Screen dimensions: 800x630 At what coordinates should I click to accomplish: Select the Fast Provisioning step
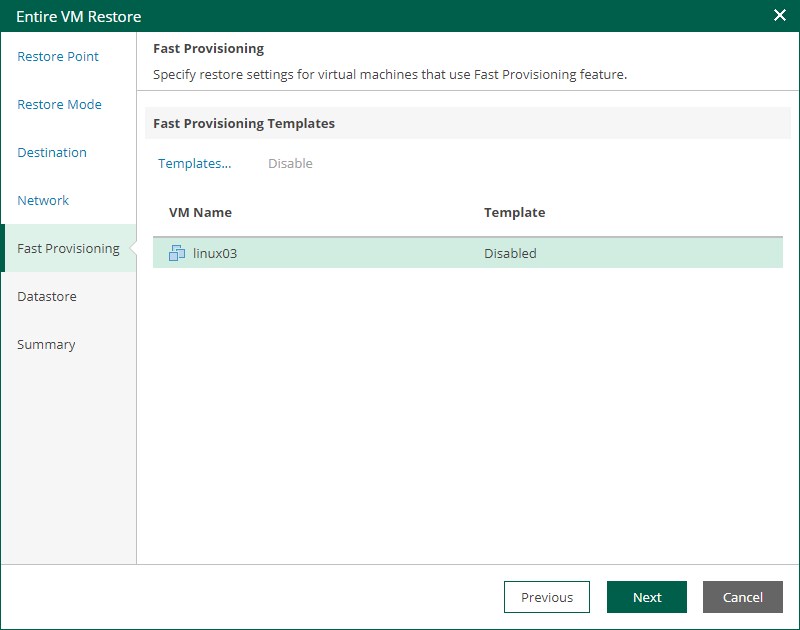[x=68, y=248]
